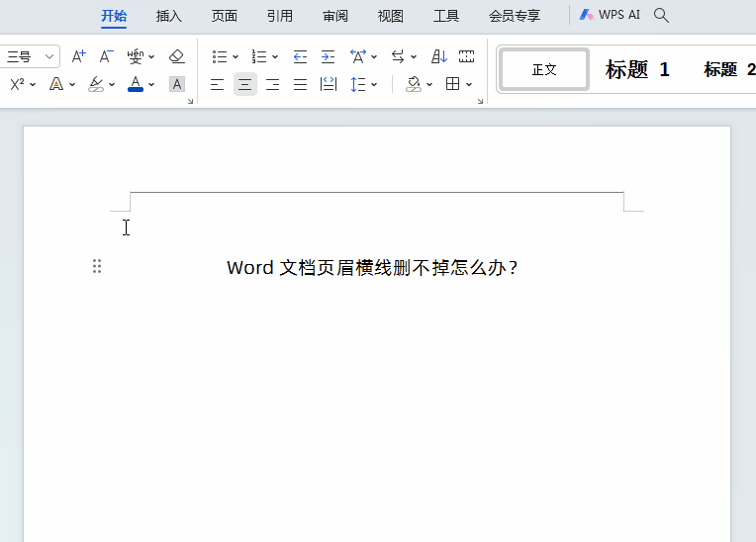This screenshot has height=542, width=756.
Task: Expand the numbering dropdown arrow
Action: coord(275,56)
